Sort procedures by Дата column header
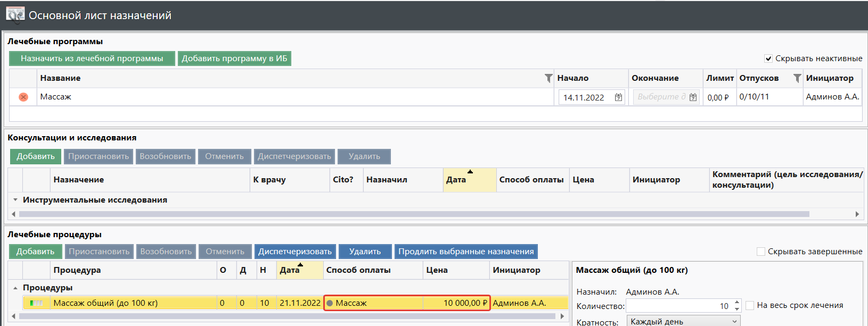The image size is (868, 326). [290, 270]
